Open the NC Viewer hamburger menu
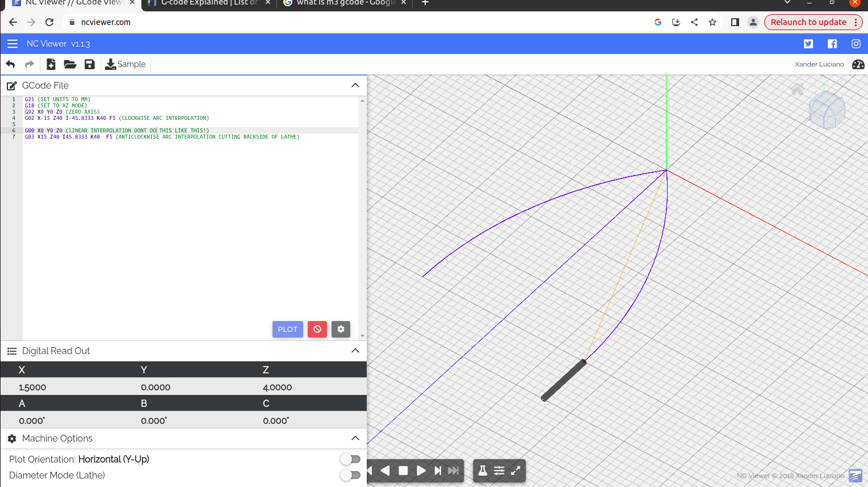Screen dimensions: 868x487 12,44
